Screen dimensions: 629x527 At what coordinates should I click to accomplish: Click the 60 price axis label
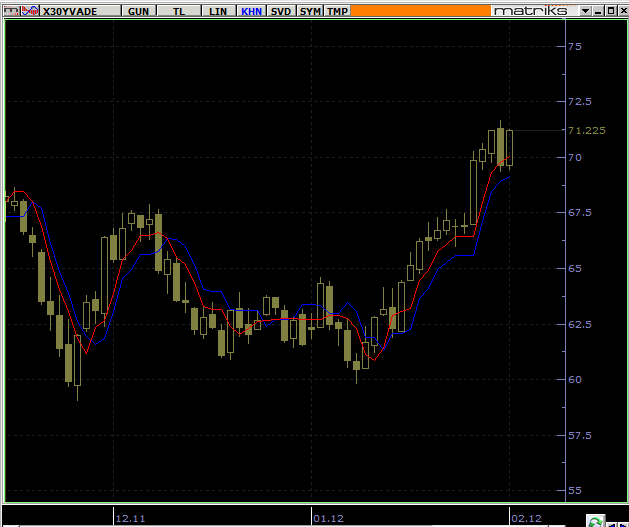pos(575,379)
